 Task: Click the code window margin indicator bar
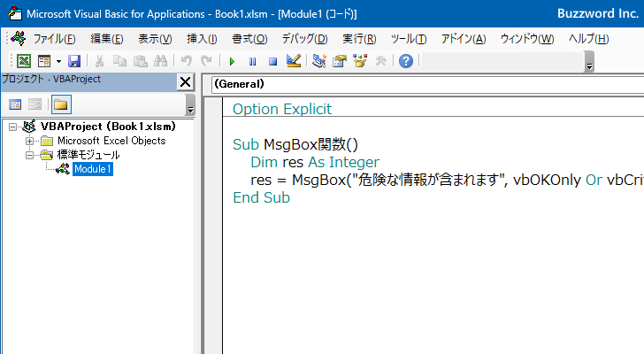point(213,226)
